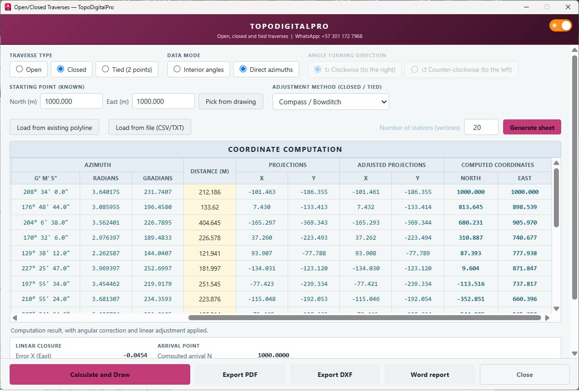Click the number of stations field

tap(481, 127)
